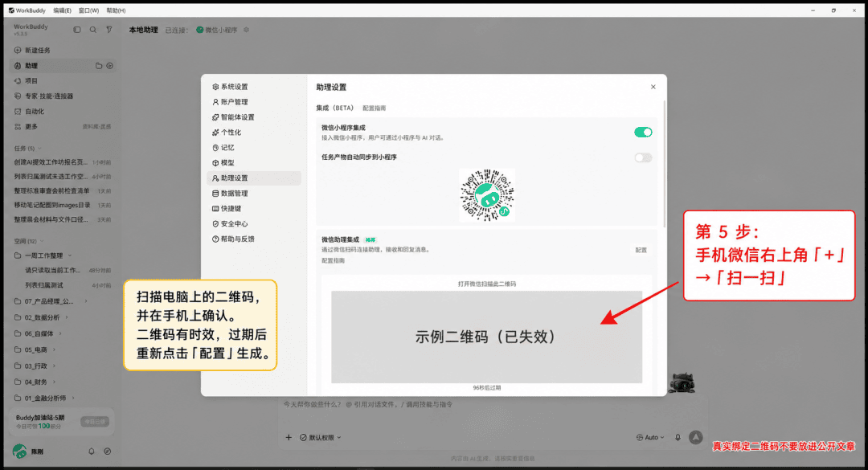Screen dimensions: 868x470
Task: Expand the 任务 (5) section chevron
Action: (x=40, y=149)
